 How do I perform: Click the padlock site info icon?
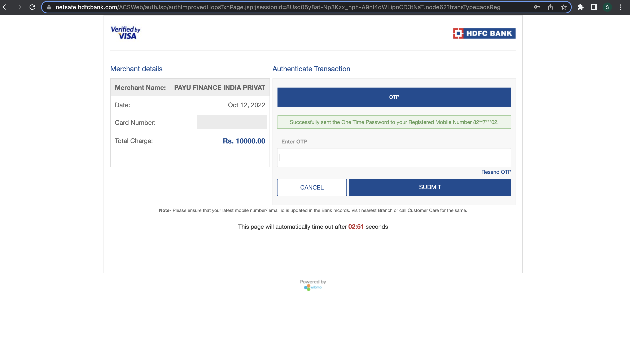tap(49, 8)
